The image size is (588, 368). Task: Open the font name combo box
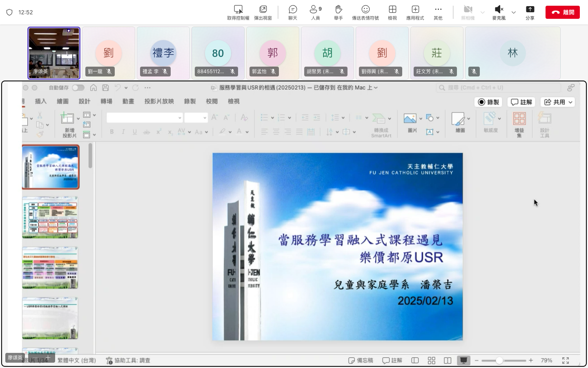[145, 118]
